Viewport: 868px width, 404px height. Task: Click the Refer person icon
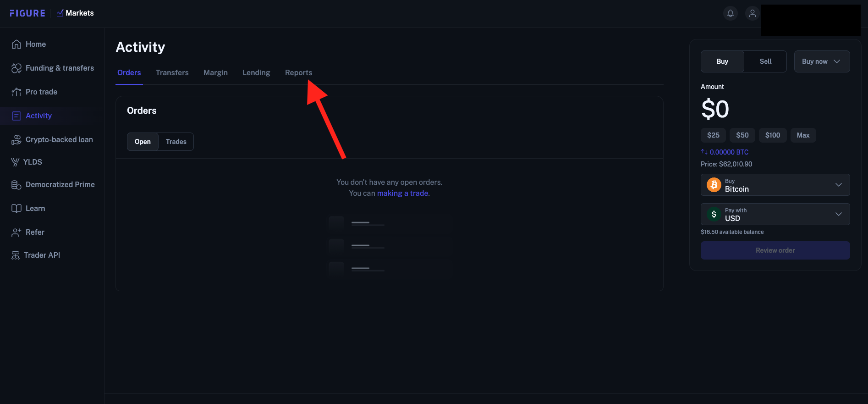click(x=16, y=232)
